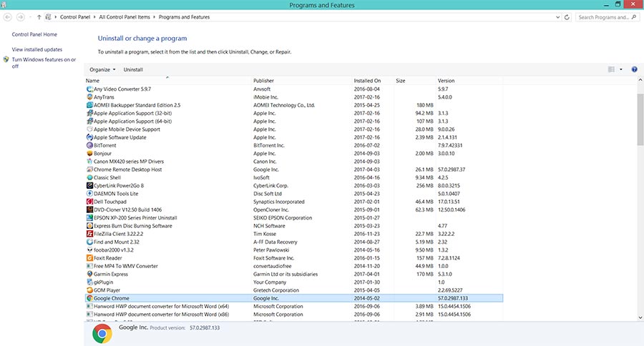Click the CyberLink Power2Go 8 icon

[89, 186]
